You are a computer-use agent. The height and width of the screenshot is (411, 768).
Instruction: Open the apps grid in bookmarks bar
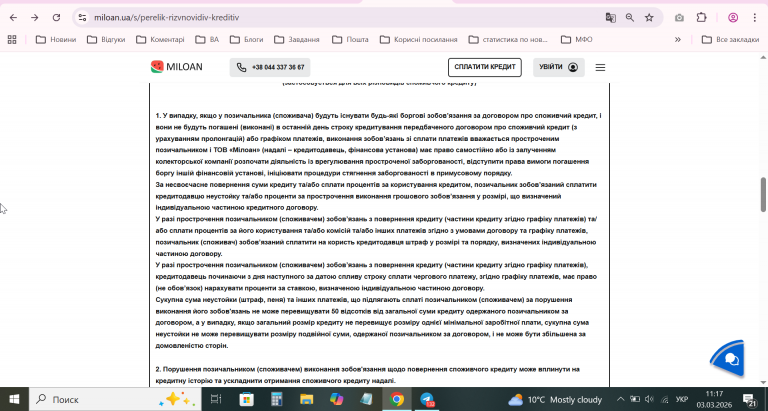coord(12,40)
